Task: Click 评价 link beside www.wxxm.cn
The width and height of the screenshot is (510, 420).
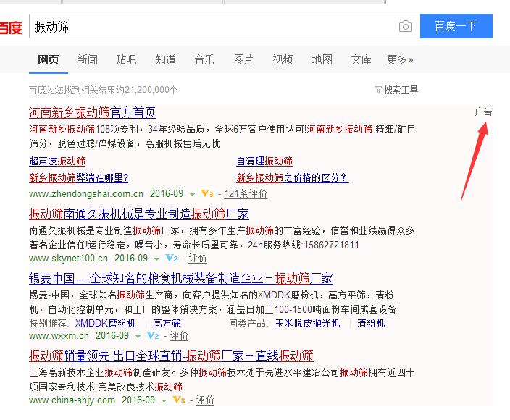Action: coord(179,335)
